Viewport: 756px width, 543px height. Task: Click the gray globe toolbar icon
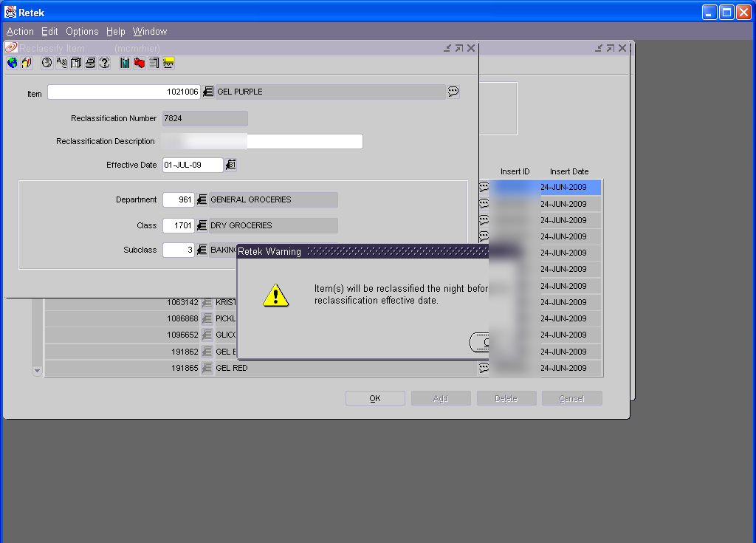point(47,64)
